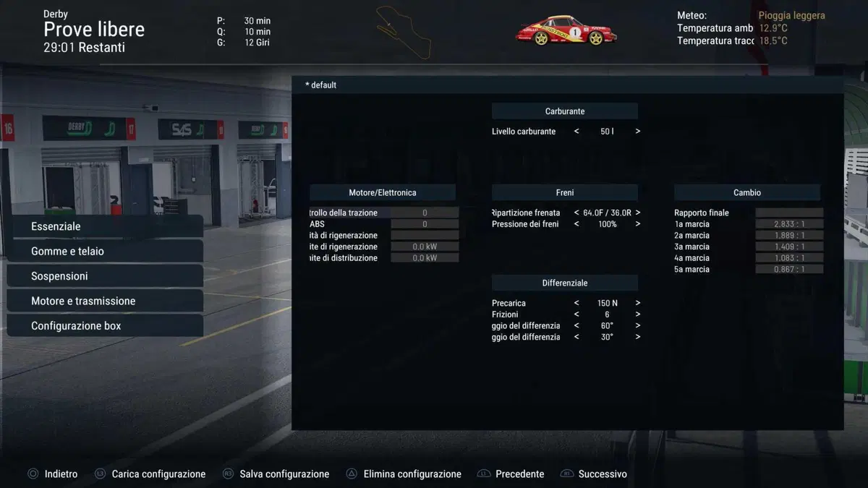Select the red race car thumbnail
868x488 pixels.
click(566, 30)
